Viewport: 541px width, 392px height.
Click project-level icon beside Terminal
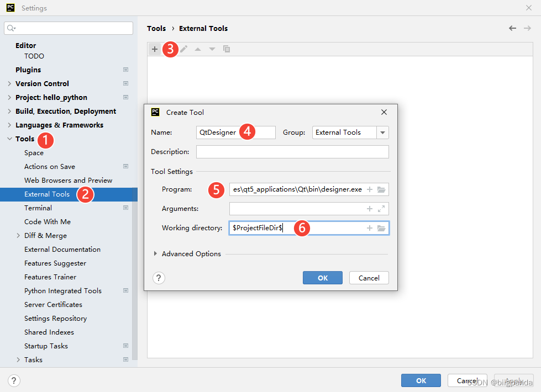pos(125,208)
